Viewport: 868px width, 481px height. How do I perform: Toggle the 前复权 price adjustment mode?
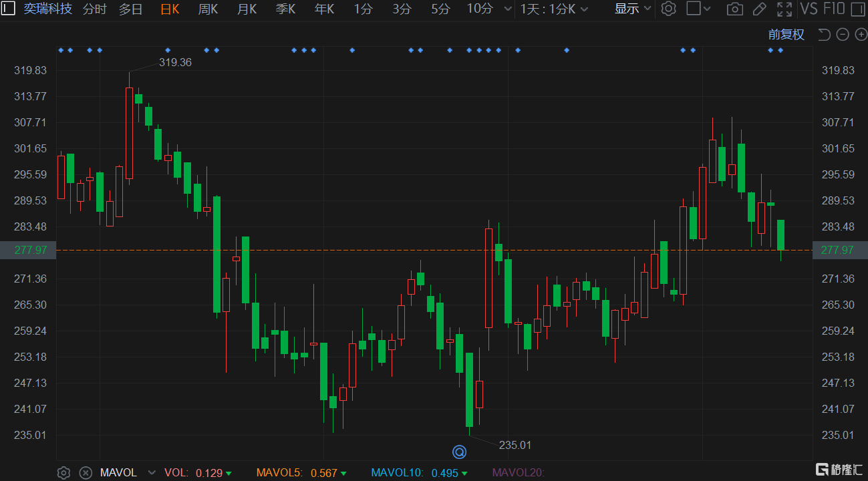(x=786, y=35)
